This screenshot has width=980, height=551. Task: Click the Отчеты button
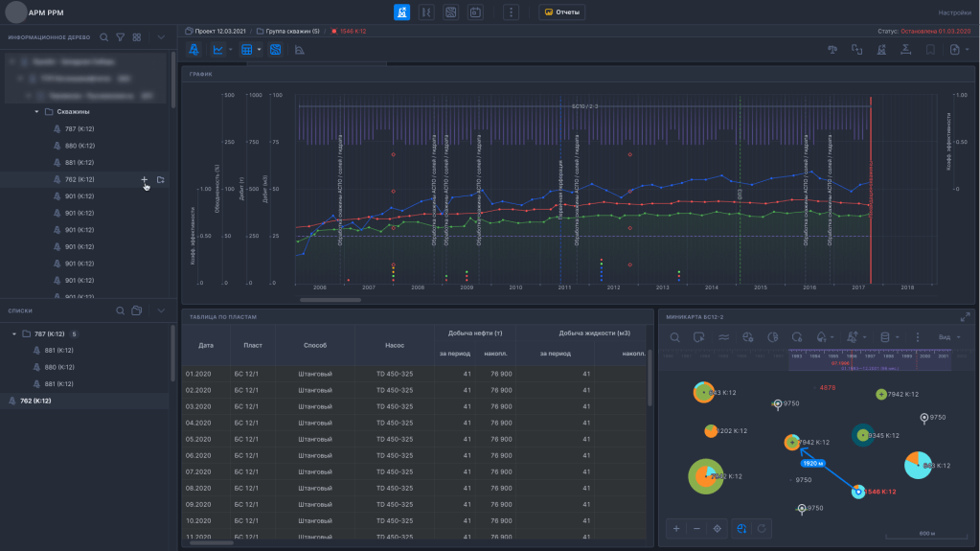coord(561,12)
